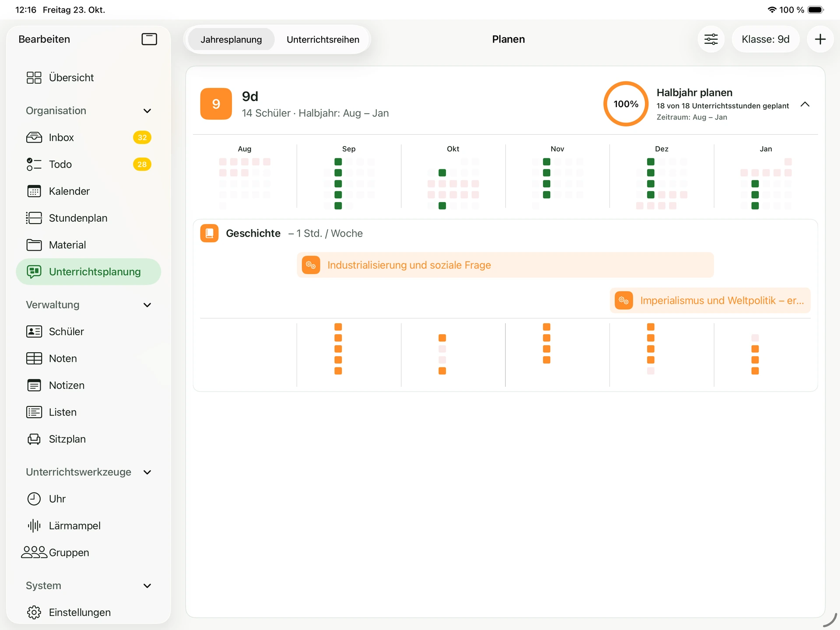Click the 100% progress ring
Viewport: 840px width, 630px height.
626,104
